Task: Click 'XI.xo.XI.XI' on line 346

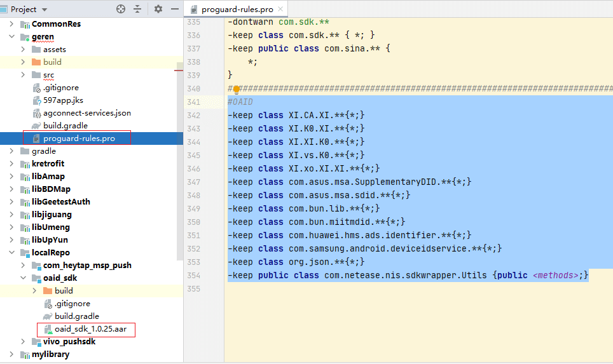Action: pyautogui.click(x=317, y=169)
